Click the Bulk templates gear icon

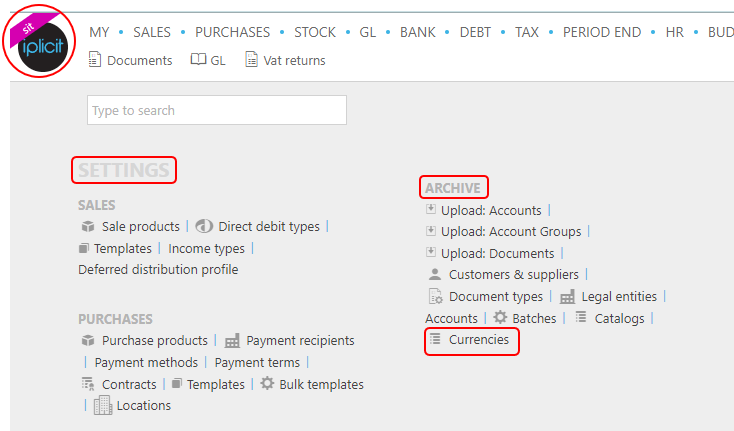(267, 383)
